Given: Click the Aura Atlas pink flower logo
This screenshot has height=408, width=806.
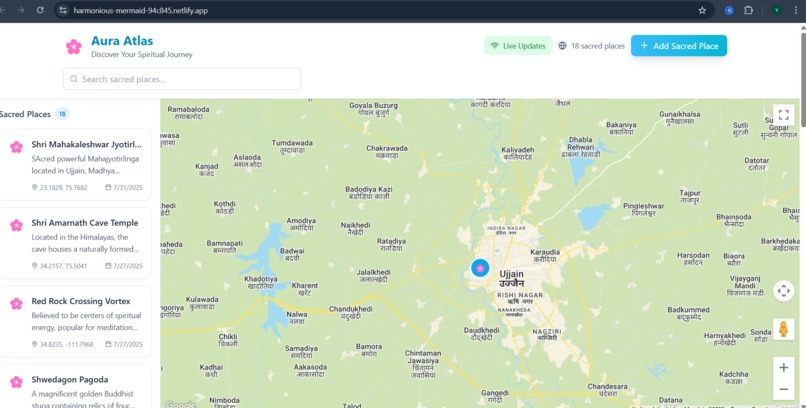Looking at the screenshot, I should click(74, 47).
